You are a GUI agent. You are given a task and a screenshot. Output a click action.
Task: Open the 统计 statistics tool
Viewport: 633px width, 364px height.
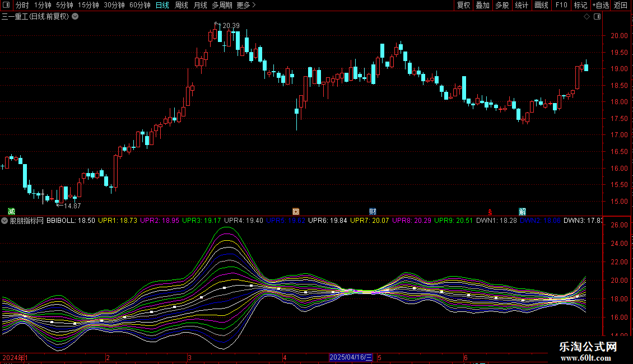(x=522, y=5)
